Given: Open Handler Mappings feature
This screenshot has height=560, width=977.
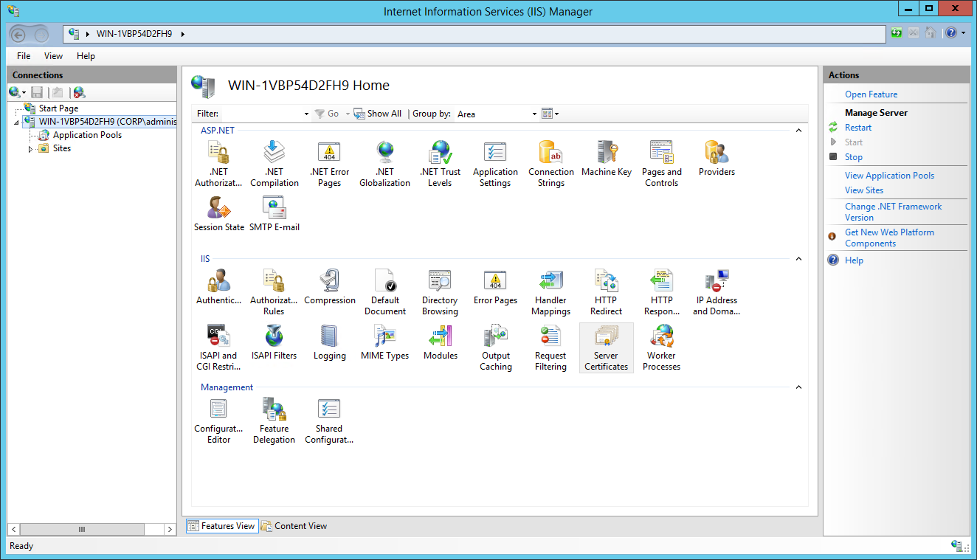Looking at the screenshot, I should click(550, 292).
